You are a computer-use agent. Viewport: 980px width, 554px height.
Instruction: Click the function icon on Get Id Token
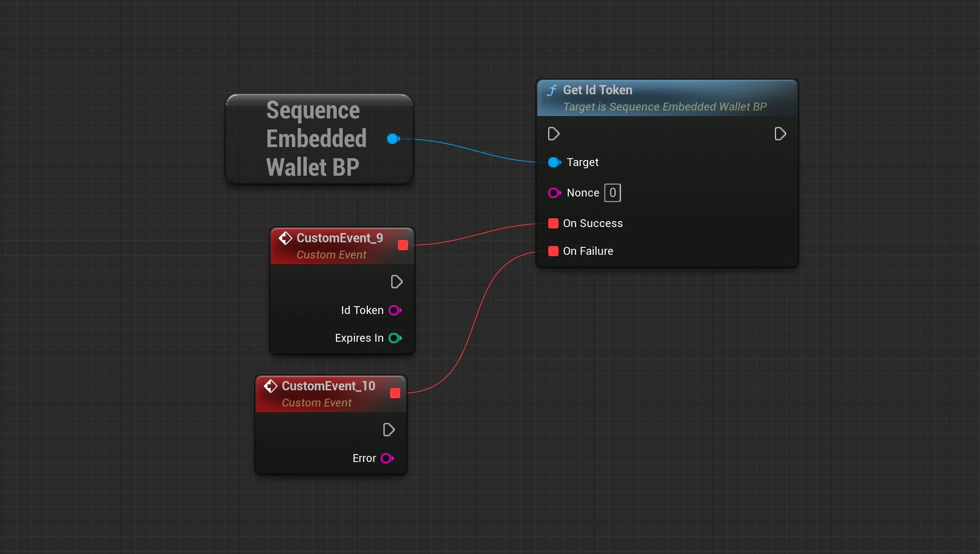pyautogui.click(x=552, y=90)
